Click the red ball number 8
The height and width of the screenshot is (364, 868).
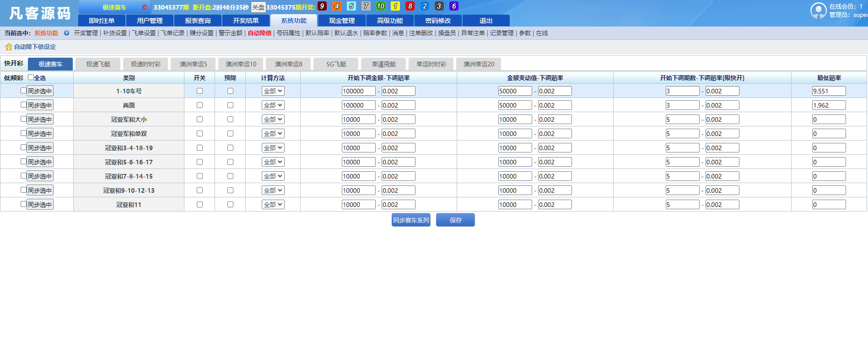click(x=410, y=6)
